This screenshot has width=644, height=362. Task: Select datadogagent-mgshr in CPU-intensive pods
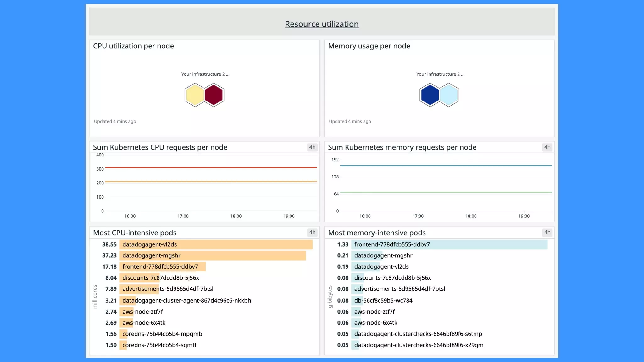pos(151,255)
